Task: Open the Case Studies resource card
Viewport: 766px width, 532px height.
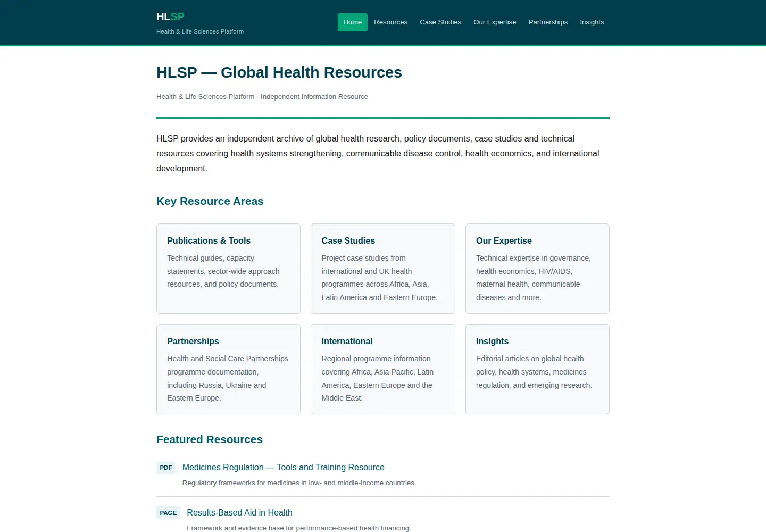Action: (x=383, y=269)
